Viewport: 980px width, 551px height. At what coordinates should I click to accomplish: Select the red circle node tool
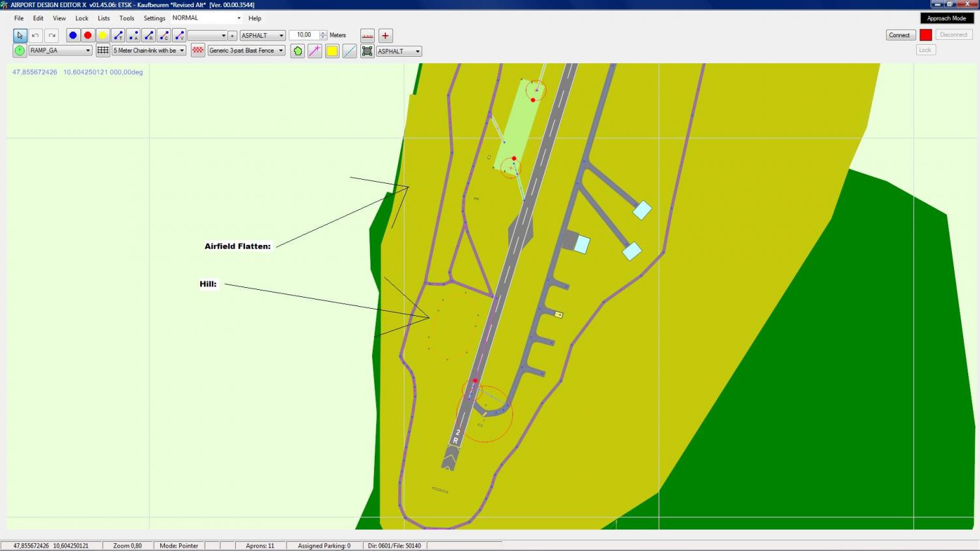click(x=88, y=36)
